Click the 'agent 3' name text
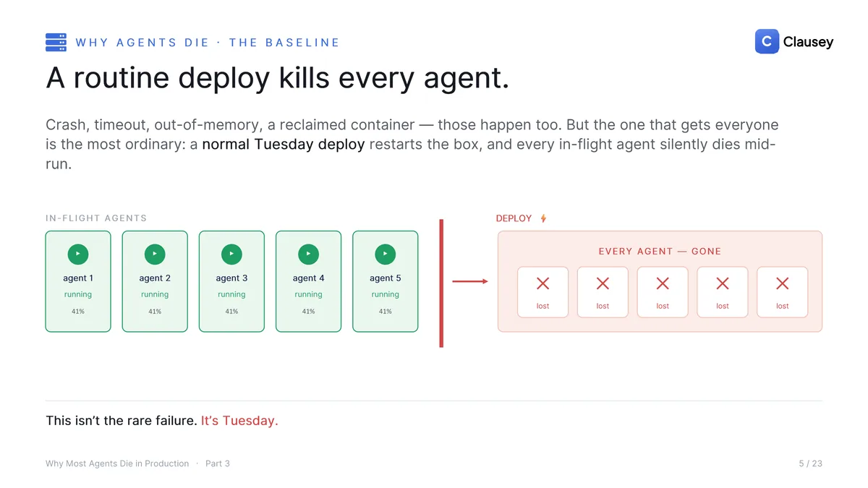 [x=231, y=278]
